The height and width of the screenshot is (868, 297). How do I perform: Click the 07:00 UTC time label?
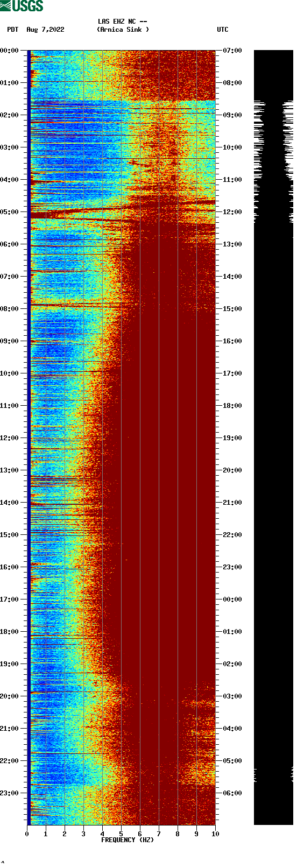(x=232, y=51)
